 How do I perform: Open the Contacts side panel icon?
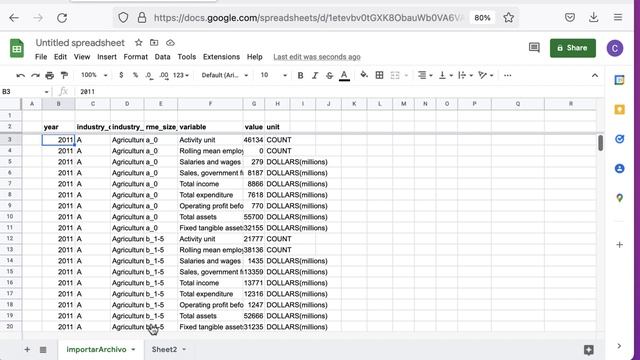point(619,169)
